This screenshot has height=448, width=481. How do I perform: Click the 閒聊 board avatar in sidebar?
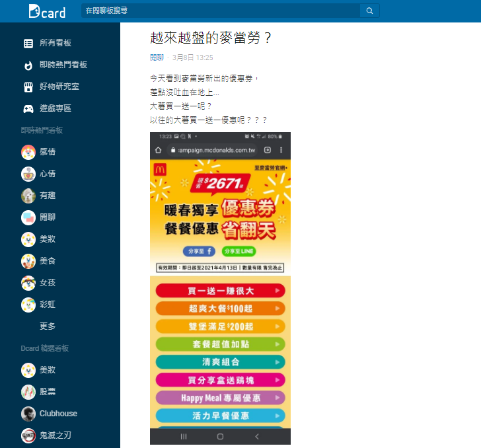28,217
